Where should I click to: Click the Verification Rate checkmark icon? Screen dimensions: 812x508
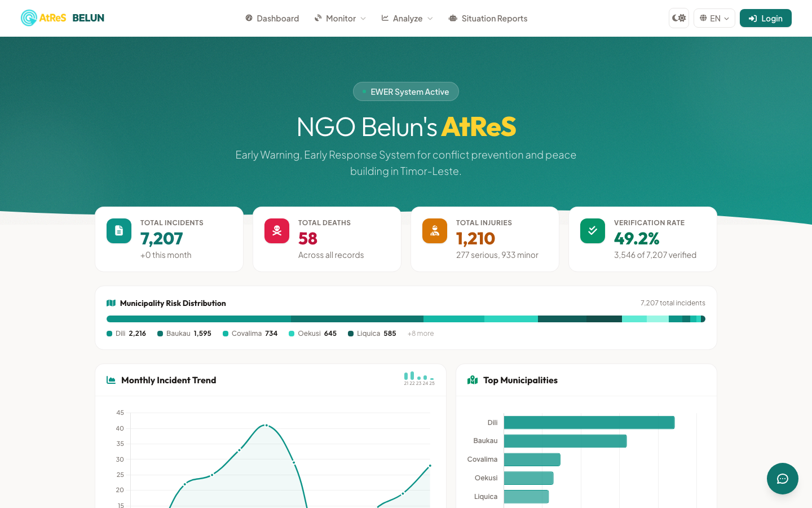[x=593, y=231]
